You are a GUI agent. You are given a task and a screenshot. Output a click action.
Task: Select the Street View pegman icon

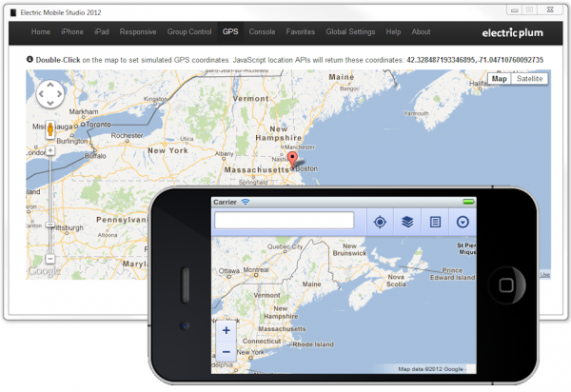(50, 130)
